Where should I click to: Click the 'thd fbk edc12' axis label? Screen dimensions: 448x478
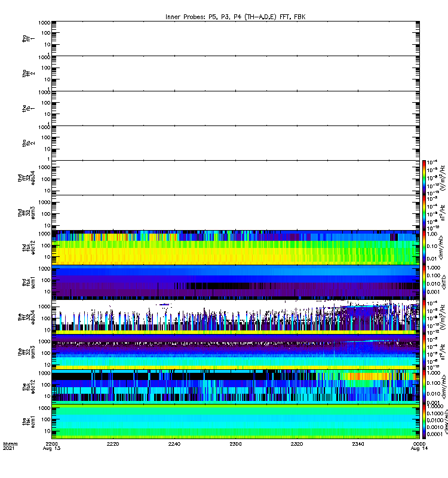[28, 247]
